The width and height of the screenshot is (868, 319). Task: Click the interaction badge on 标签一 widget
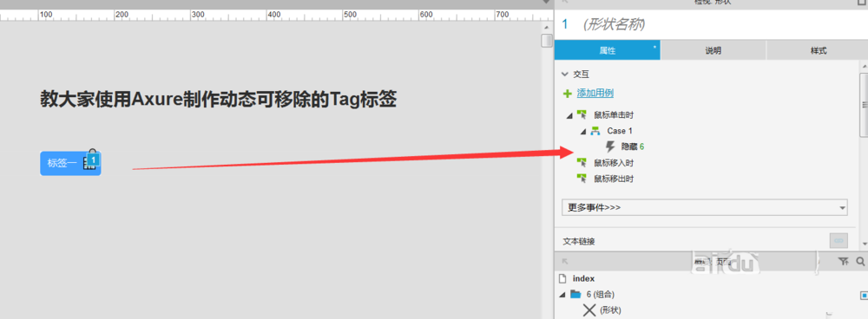pos(94,159)
